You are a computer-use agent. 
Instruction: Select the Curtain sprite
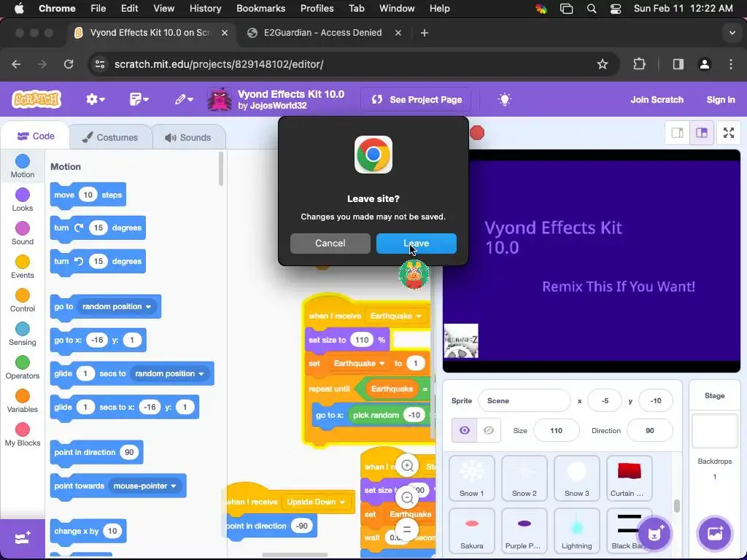[629, 478]
